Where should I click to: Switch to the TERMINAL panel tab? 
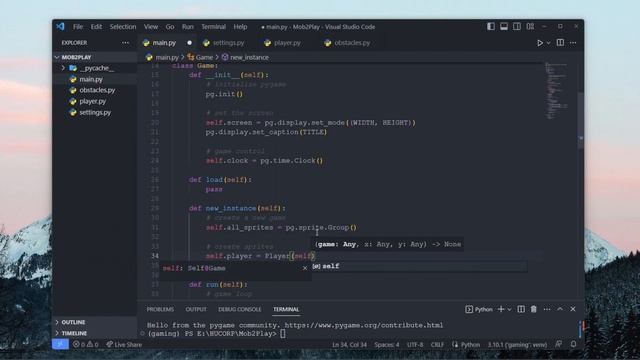point(286,309)
